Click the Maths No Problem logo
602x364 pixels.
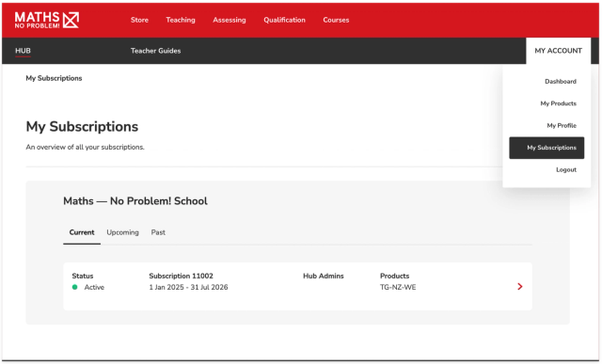click(47, 20)
